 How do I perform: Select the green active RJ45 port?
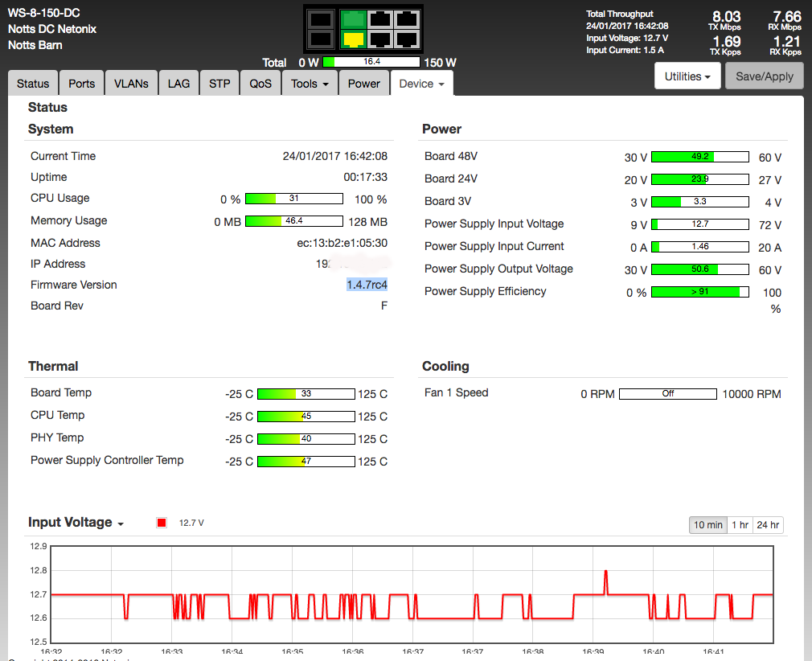352,20
